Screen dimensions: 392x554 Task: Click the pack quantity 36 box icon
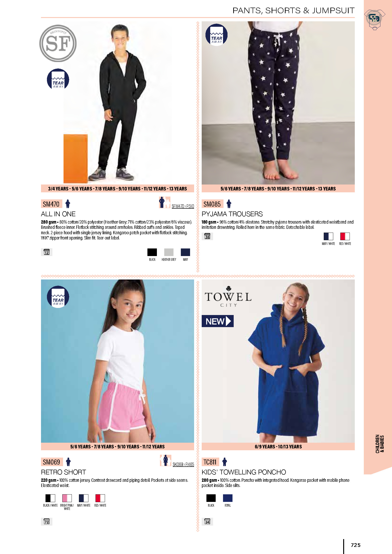[207, 236]
